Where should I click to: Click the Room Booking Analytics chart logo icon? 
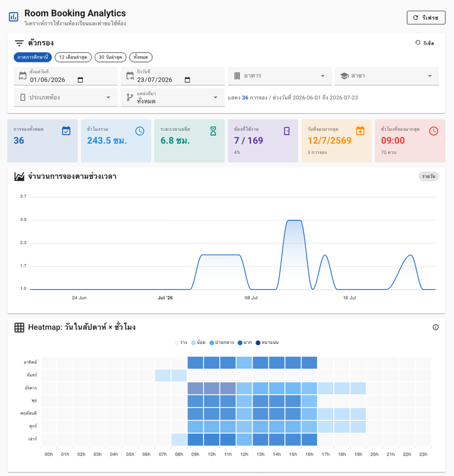(x=13, y=17)
